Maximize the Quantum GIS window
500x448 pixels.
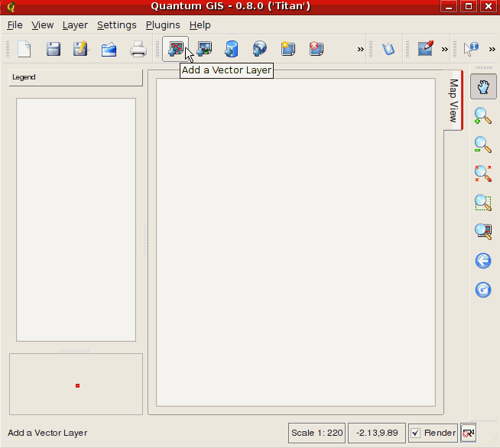[469, 6]
